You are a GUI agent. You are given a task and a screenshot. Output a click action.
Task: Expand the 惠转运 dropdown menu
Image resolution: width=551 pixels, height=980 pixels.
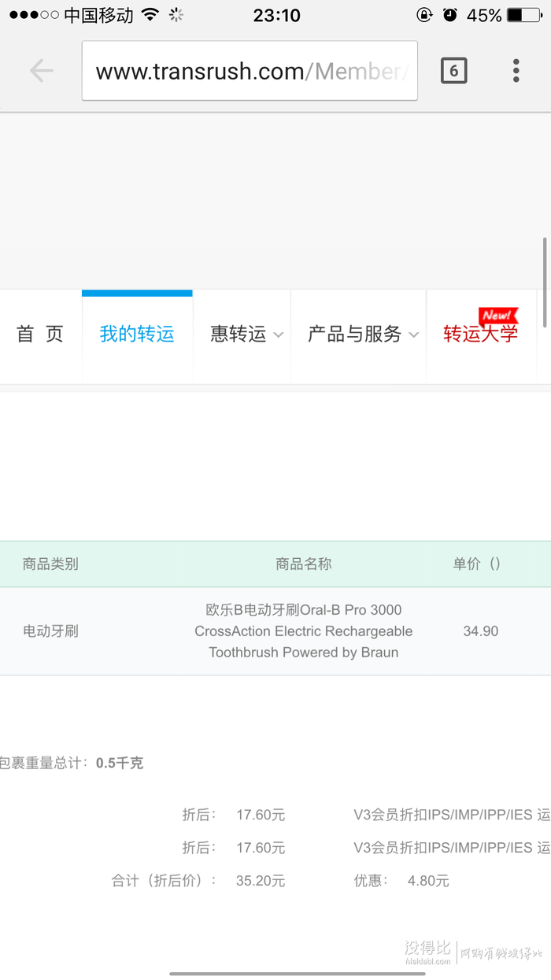(x=246, y=335)
